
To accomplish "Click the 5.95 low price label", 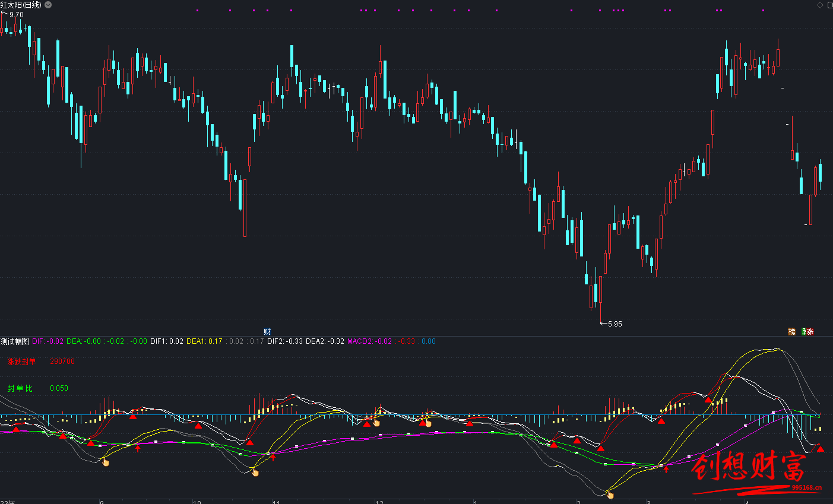I will pyautogui.click(x=615, y=324).
